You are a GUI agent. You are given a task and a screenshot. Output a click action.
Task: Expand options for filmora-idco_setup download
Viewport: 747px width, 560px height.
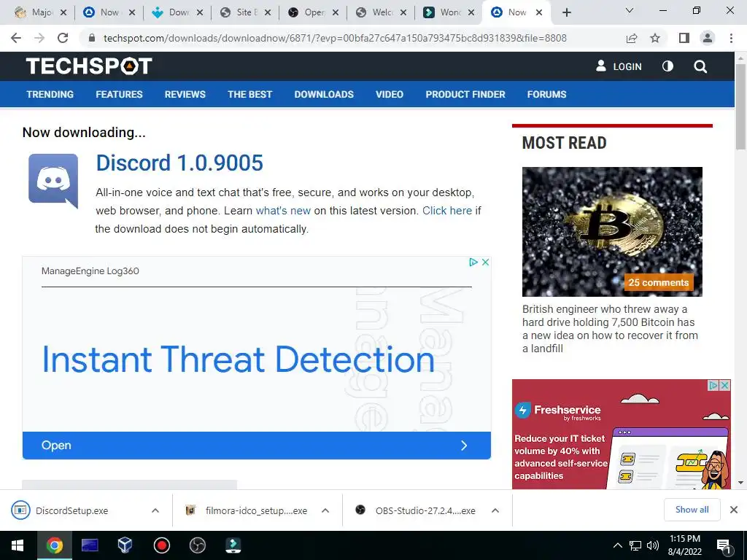click(325, 510)
